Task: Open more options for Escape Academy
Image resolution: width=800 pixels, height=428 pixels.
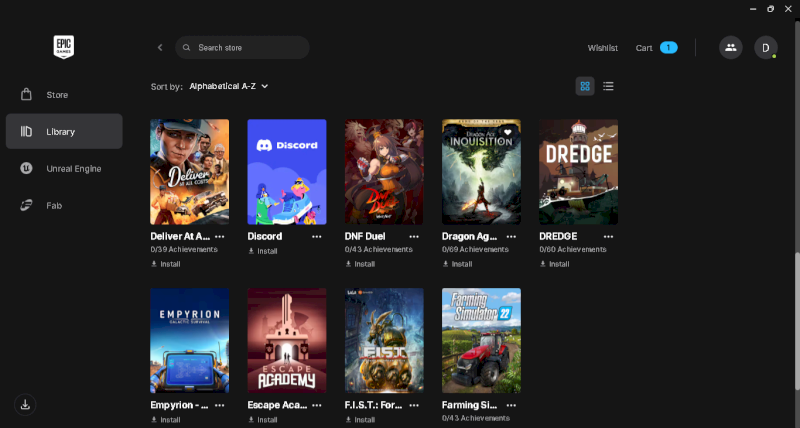Action: pyautogui.click(x=317, y=405)
